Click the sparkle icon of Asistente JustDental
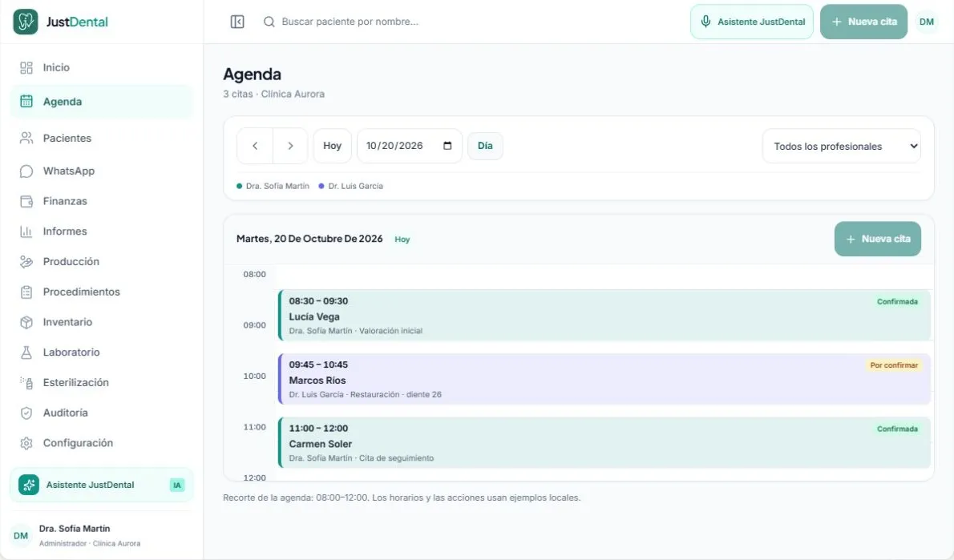 click(x=29, y=485)
